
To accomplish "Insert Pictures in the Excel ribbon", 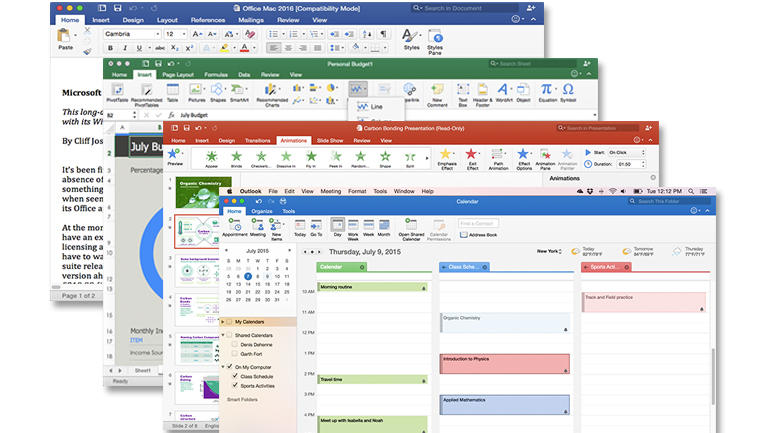I will [x=196, y=92].
